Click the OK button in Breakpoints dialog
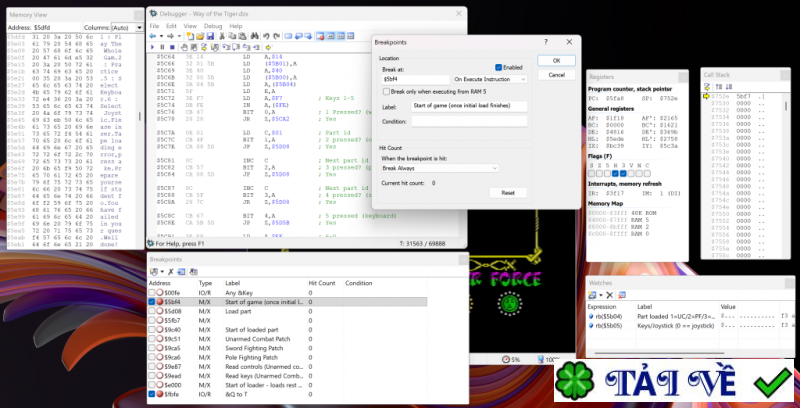 557,60
